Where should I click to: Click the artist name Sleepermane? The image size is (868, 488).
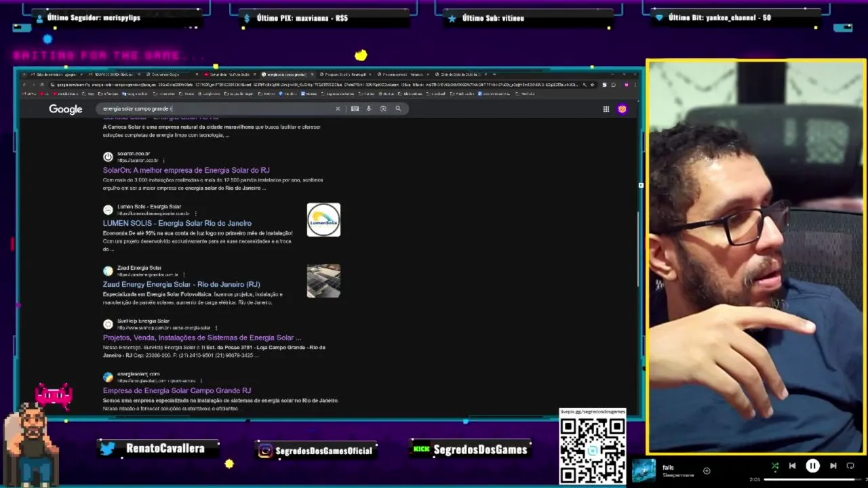click(677, 475)
